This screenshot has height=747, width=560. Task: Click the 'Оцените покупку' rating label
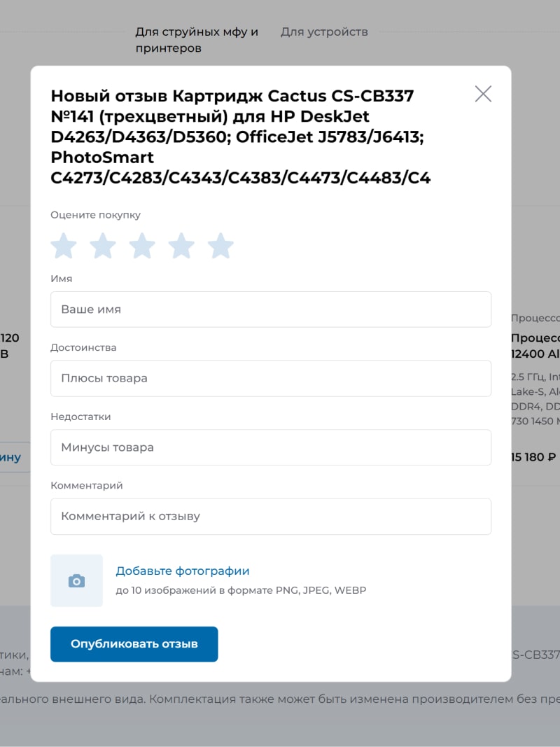96,215
